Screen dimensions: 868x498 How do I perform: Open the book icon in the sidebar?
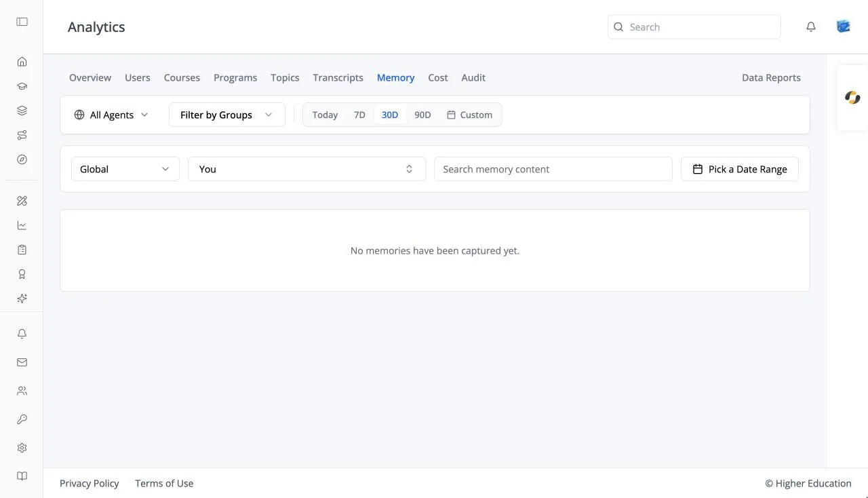click(22, 476)
